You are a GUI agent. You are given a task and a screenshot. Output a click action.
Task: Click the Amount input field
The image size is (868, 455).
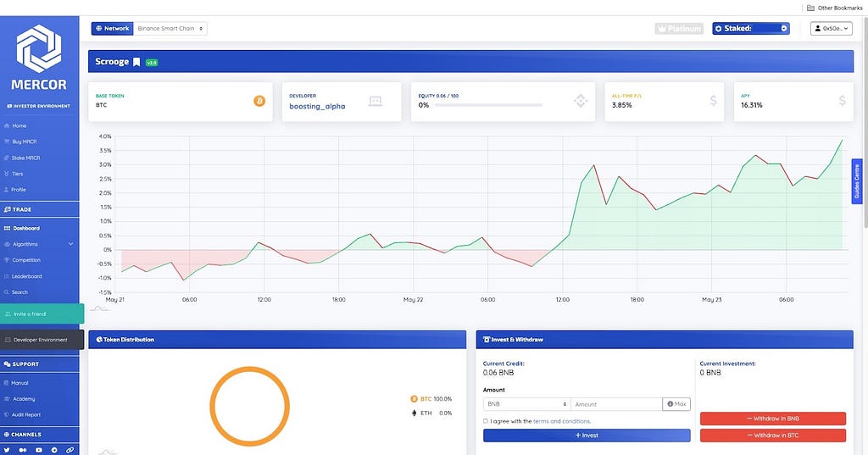tap(616, 404)
